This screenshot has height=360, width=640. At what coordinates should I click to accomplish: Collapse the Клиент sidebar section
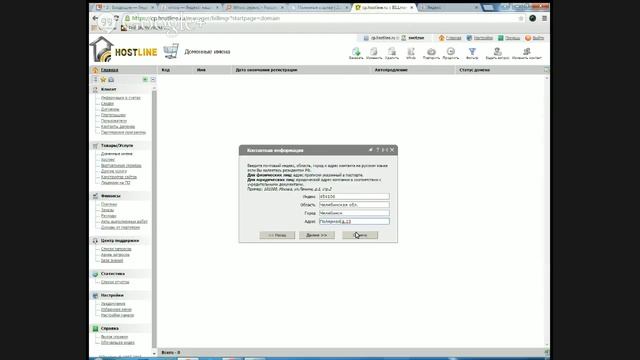[x=109, y=89]
